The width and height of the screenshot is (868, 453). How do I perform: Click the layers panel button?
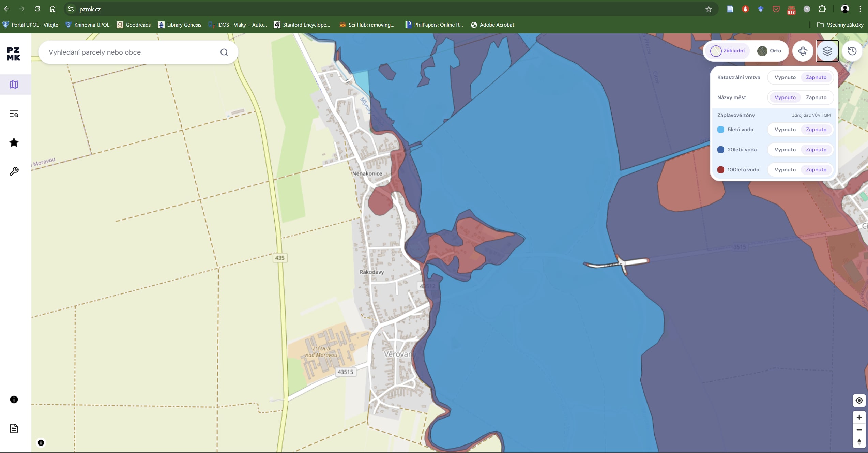827,51
